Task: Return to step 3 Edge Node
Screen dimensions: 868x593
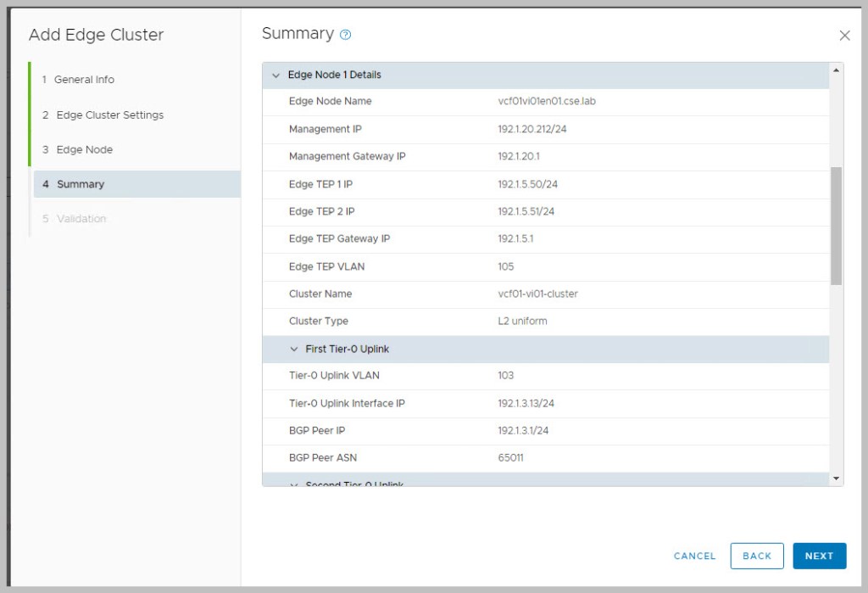Action: (84, 149)
